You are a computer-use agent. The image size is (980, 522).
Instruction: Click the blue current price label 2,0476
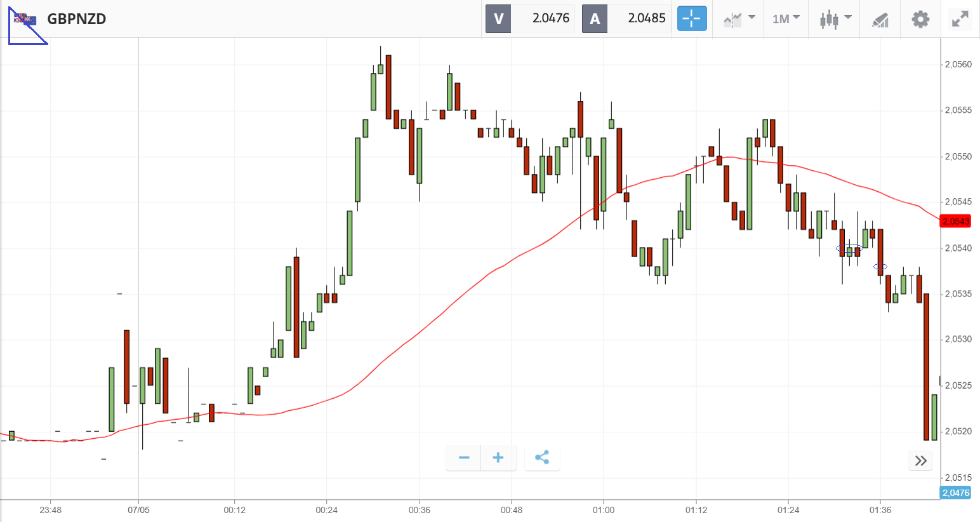[x=955, y=493]
